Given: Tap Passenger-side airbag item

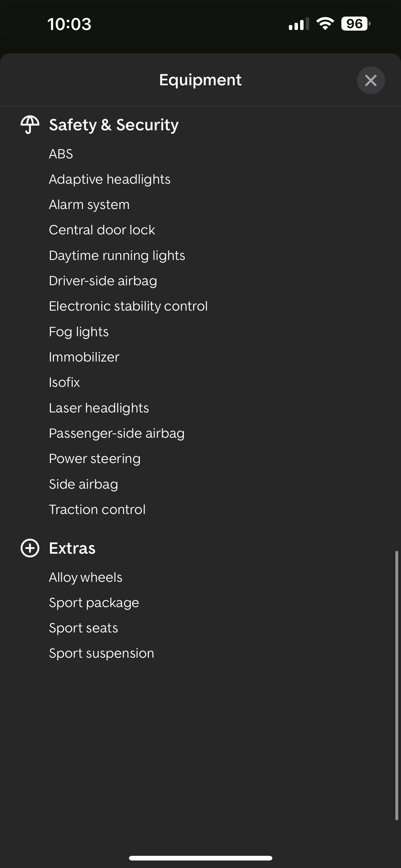Looking at the screenshot, I should click(116, 433).
